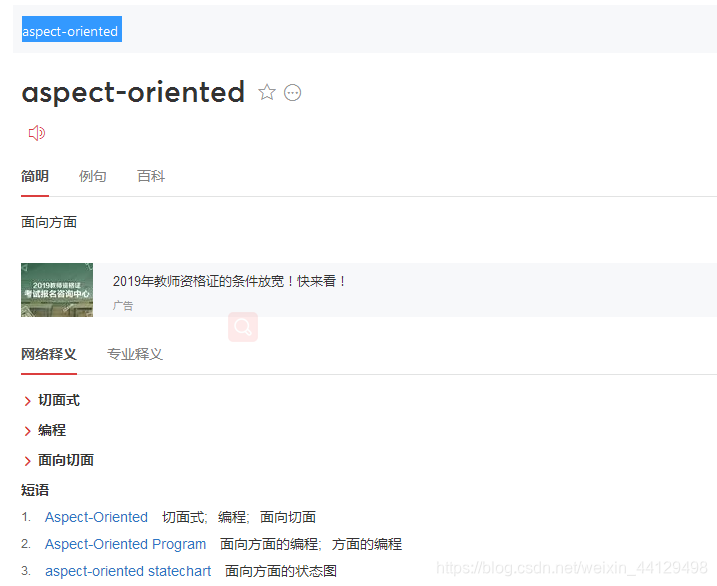
Task: Click the floating pink search magnifier icon
Action: 243,327
